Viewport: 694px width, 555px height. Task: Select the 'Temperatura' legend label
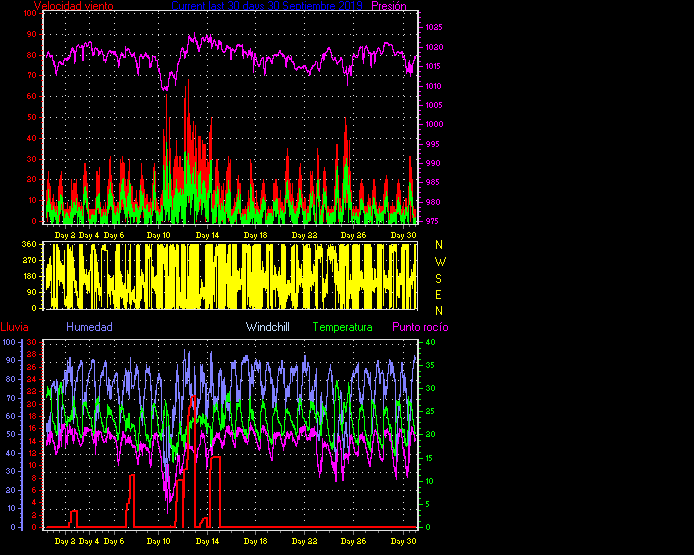343,327
